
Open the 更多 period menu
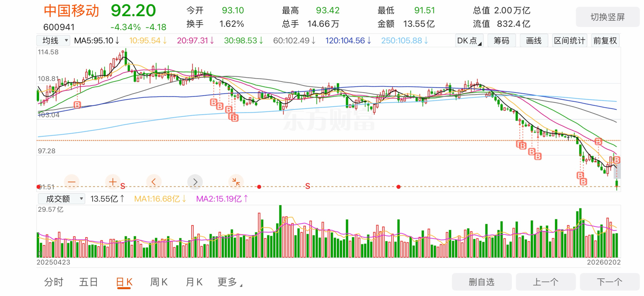(x=230, y=282)
